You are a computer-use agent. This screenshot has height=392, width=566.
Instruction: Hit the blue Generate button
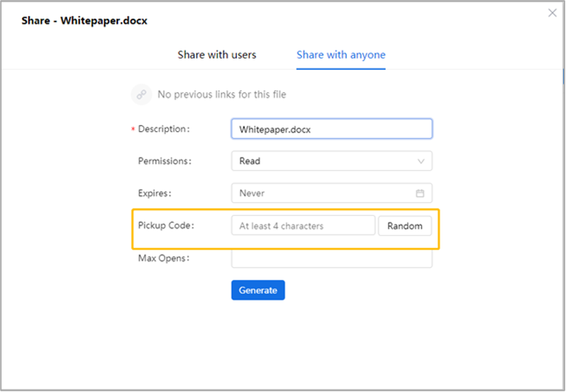(258, 291)
